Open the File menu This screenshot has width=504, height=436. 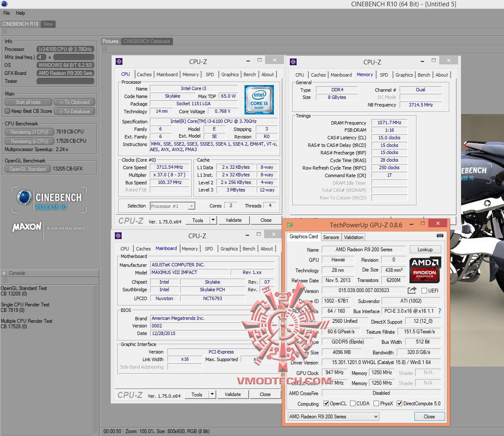click(x=7, y=13)
